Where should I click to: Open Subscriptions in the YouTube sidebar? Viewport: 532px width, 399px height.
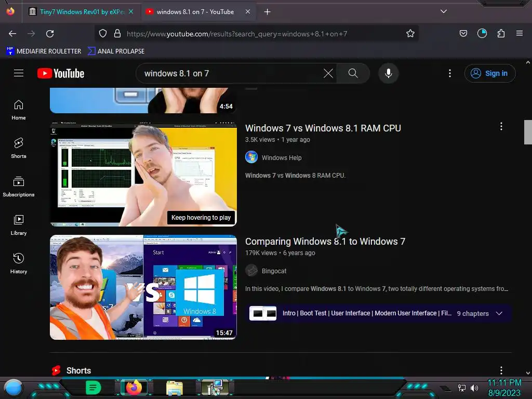click(19, 187)
